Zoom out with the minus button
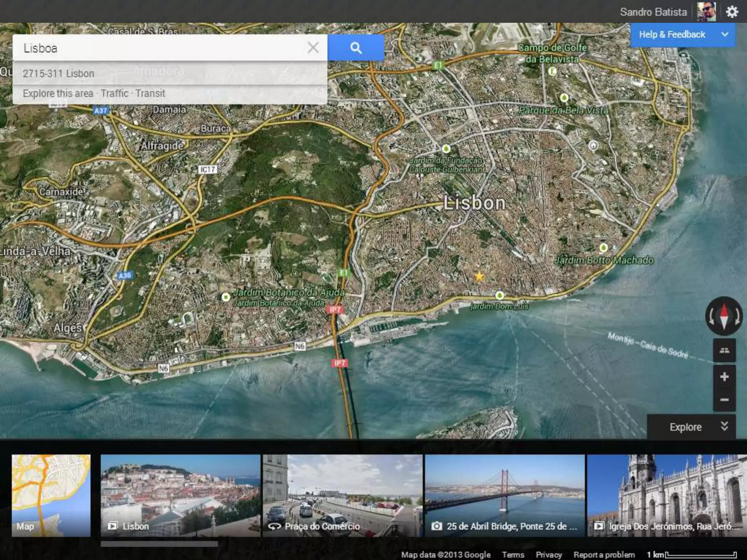747x560 pixels. point(724,400)
